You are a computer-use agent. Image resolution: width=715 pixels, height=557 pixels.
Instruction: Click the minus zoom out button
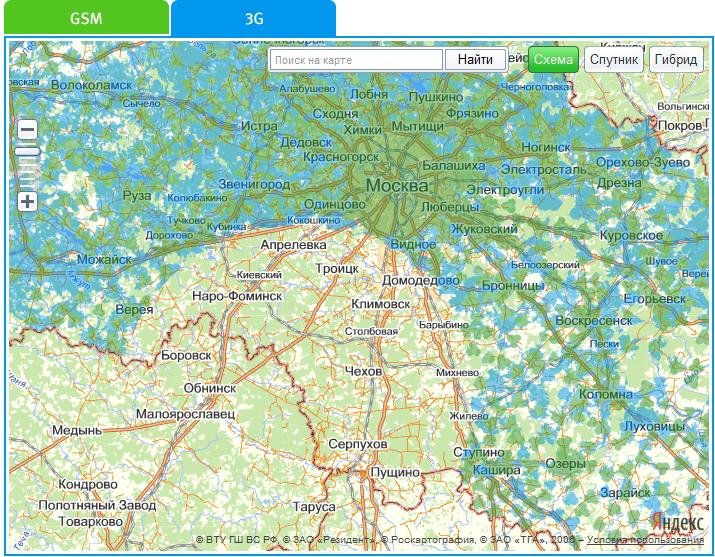click(x=27, y=130)
